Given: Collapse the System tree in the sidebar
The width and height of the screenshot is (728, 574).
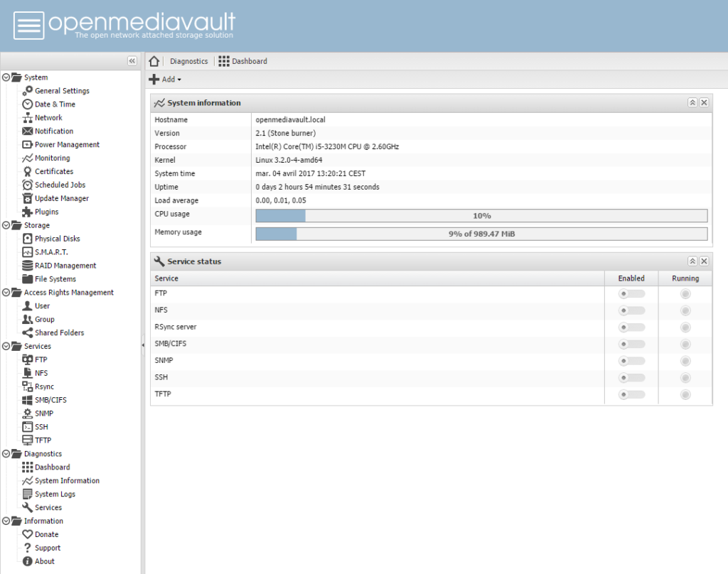Looking at the screenshot, I should pos(6,77).
